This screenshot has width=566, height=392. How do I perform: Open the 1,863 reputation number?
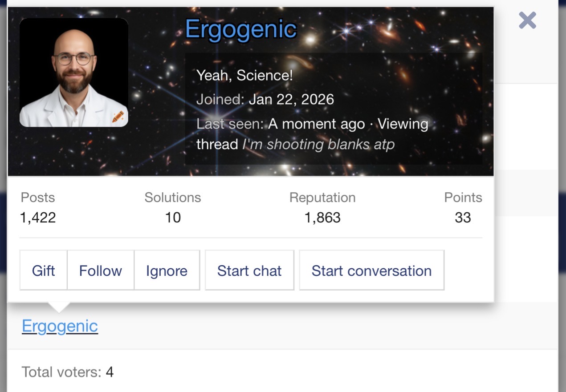(x=322, y=218)
